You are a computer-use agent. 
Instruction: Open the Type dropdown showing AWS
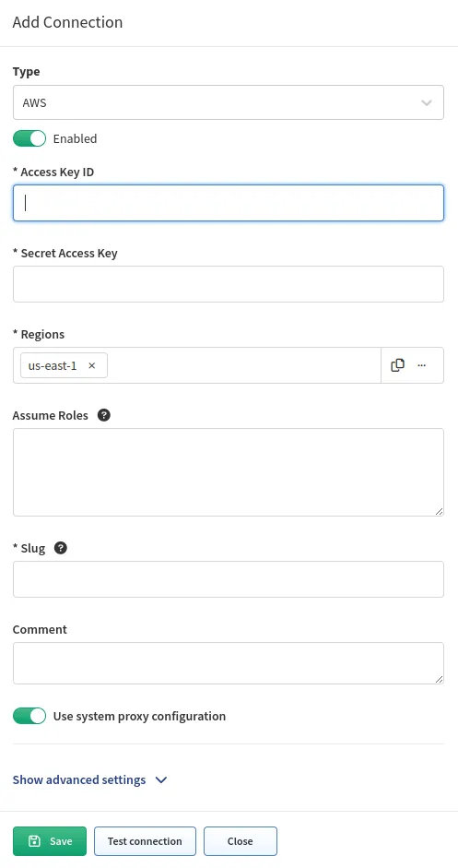click(229, 102)
